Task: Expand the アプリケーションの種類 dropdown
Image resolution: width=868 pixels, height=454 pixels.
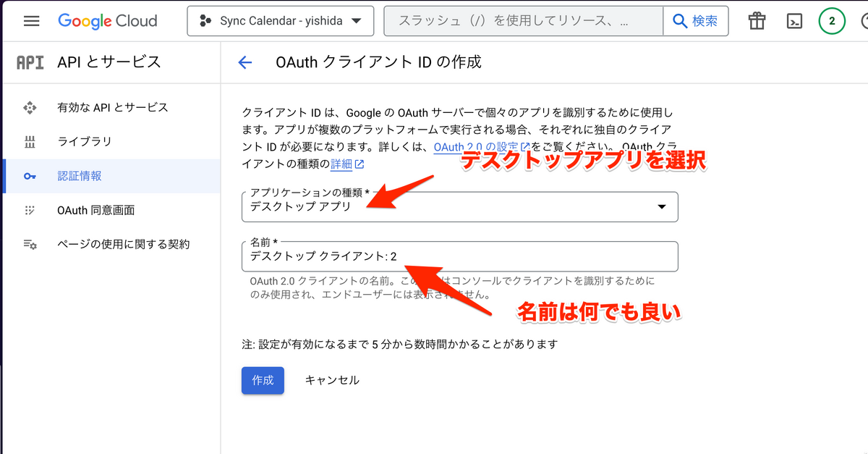Action: click(x=460, y=206)
